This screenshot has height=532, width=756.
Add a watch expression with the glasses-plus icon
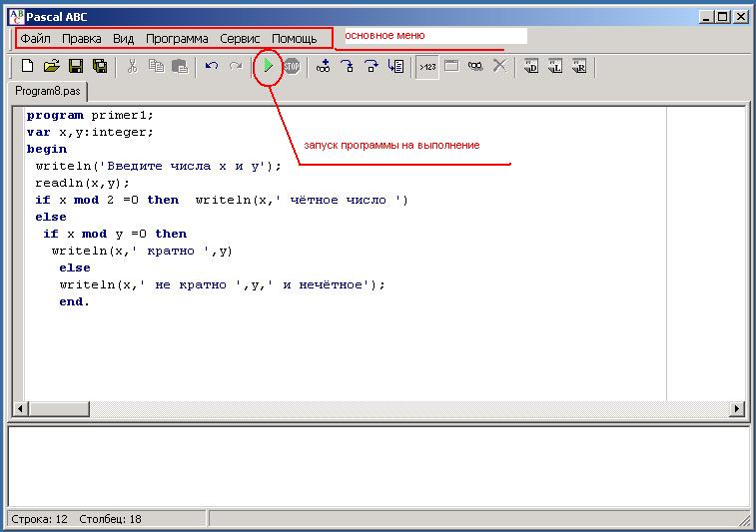pyautogui.click(x=323, y=66)
